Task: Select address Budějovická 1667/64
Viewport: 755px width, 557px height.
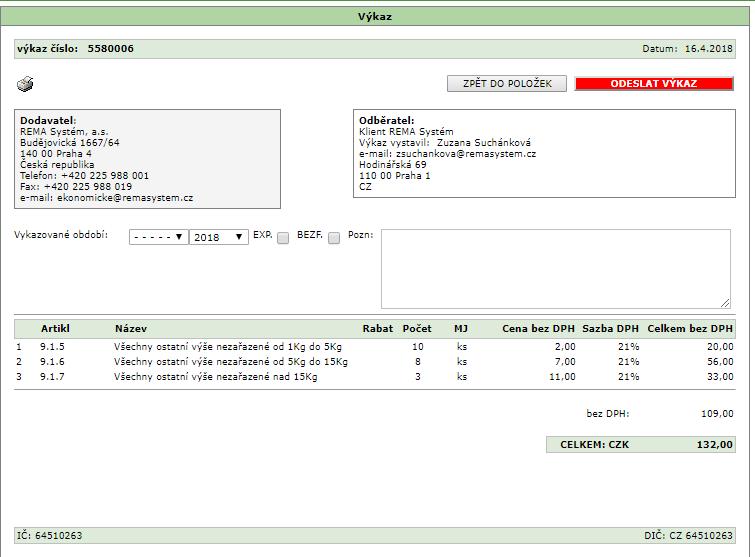Action: point(70,143)
